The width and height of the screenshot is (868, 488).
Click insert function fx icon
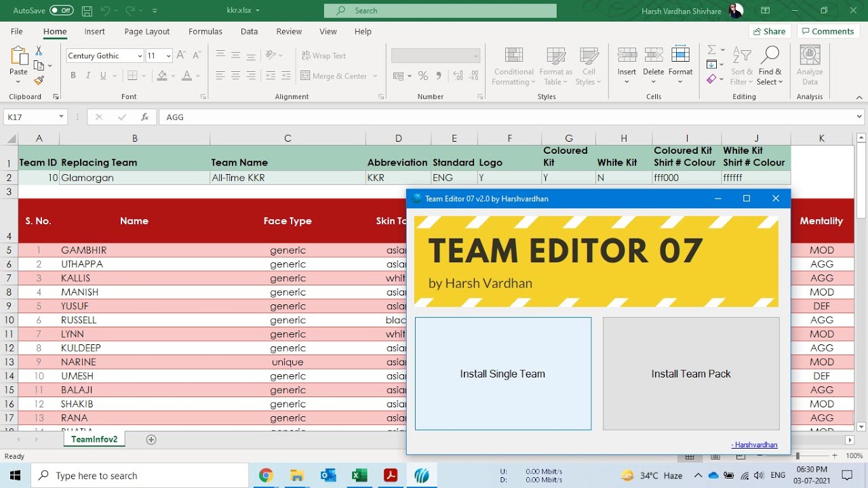click(144, 117)
